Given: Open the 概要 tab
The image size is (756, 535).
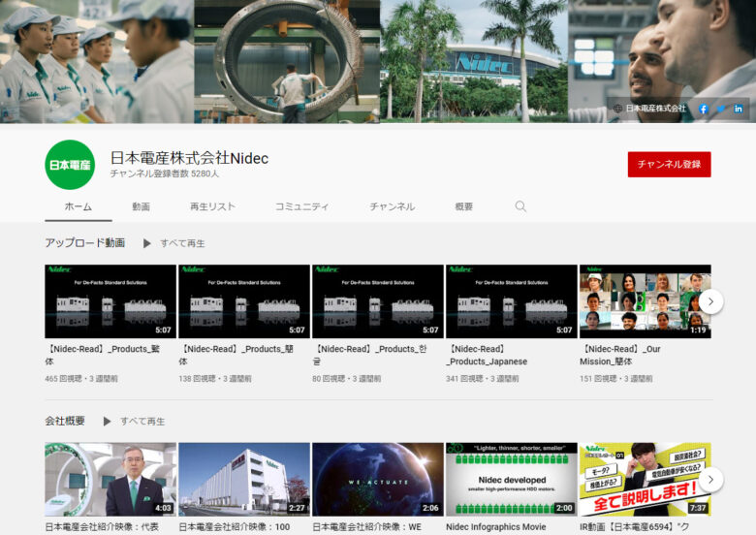Looking at the screenshot, I should [x=464, y=206].
